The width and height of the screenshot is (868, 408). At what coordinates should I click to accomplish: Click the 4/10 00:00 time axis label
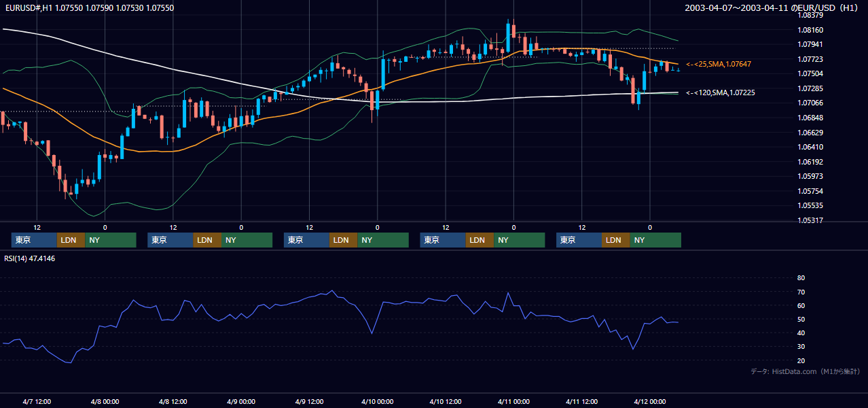coord(377,402)
